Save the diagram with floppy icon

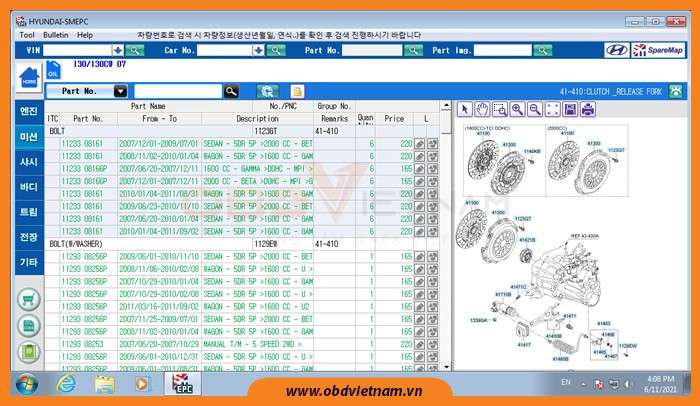pos(570,109)
